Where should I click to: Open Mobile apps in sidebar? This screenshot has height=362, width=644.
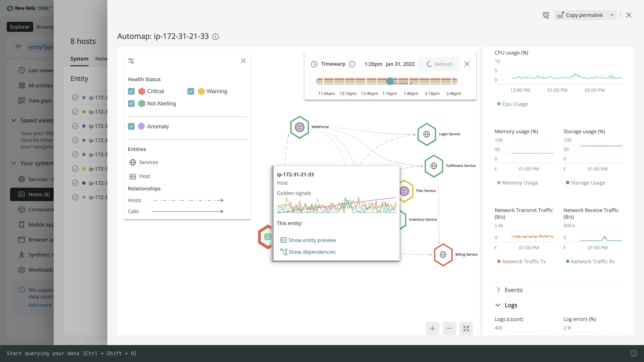36,225
